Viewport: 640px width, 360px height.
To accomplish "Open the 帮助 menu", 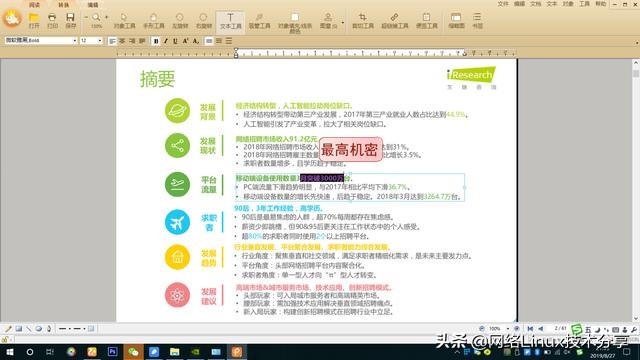I will (x=601, y=4).
